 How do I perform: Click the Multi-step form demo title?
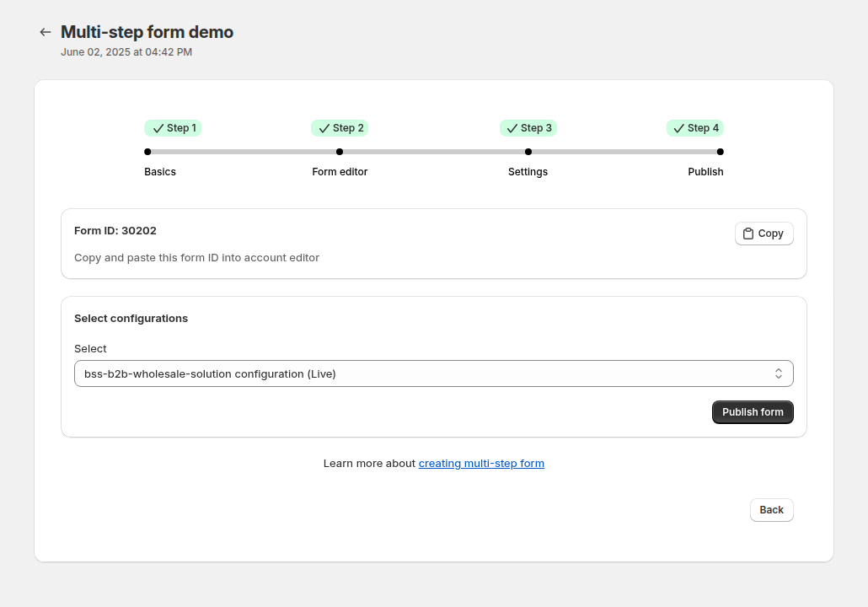(x=147, y=32)
